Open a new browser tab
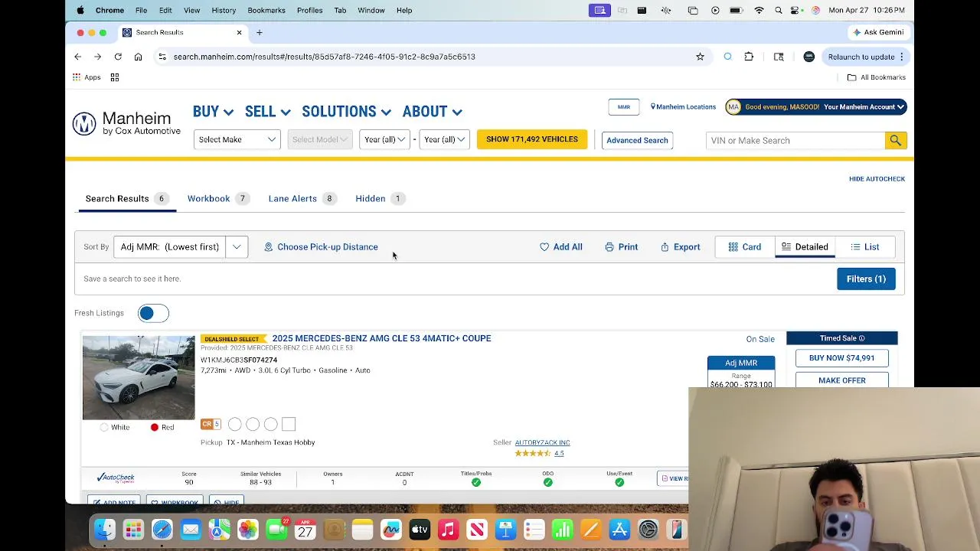 point(260,32)
